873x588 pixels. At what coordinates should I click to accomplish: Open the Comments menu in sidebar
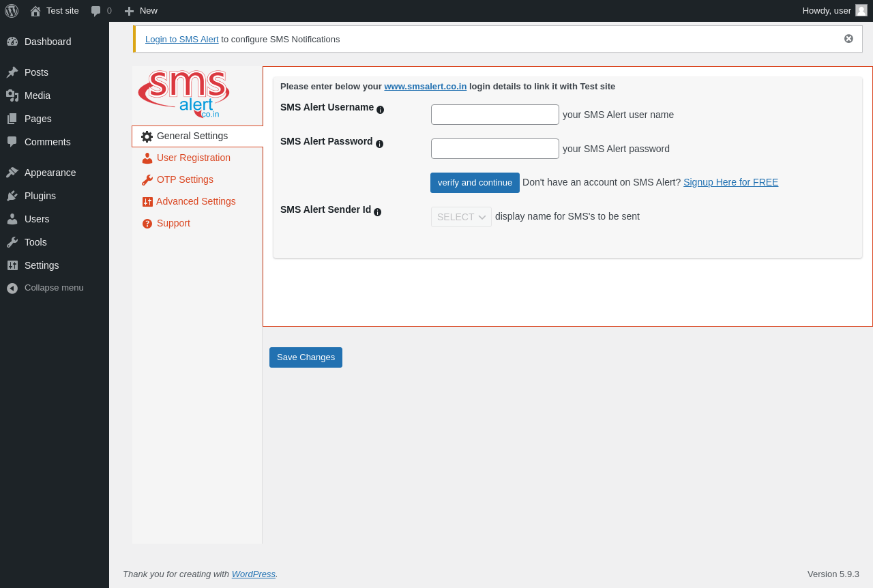click(x=55, y=142)
